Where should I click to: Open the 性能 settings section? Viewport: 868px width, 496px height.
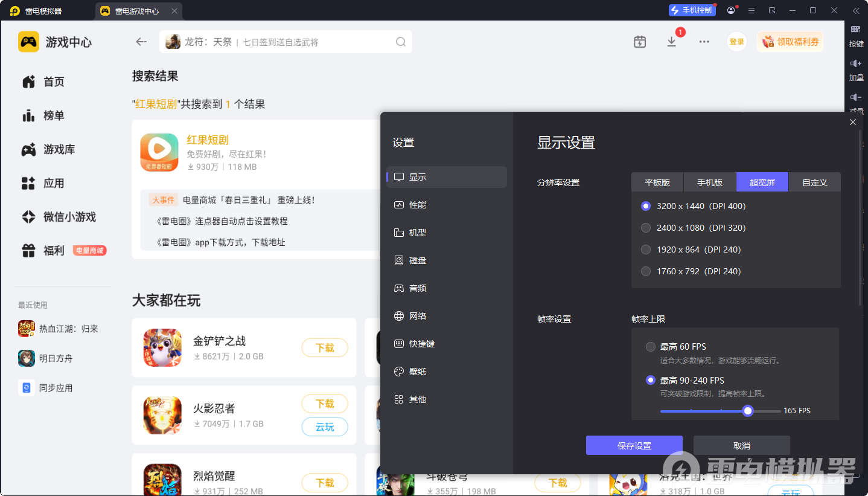(x=417, y=205)
